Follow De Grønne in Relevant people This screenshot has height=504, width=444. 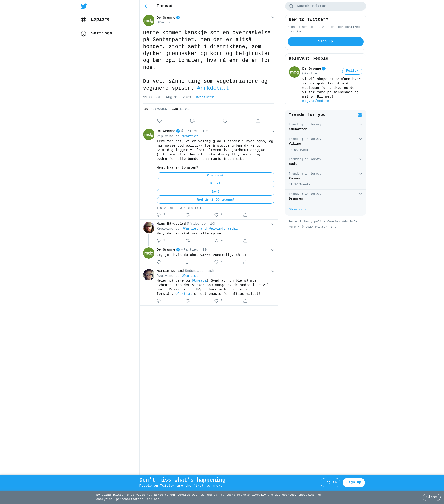click(x=352, y=71)
